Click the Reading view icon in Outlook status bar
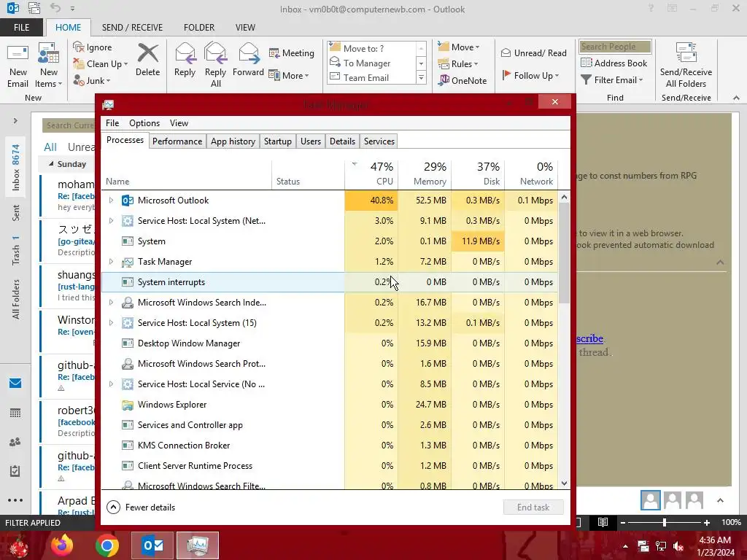Image resolution: width=747 pixels, height=560 pixels. coord(603,522)
